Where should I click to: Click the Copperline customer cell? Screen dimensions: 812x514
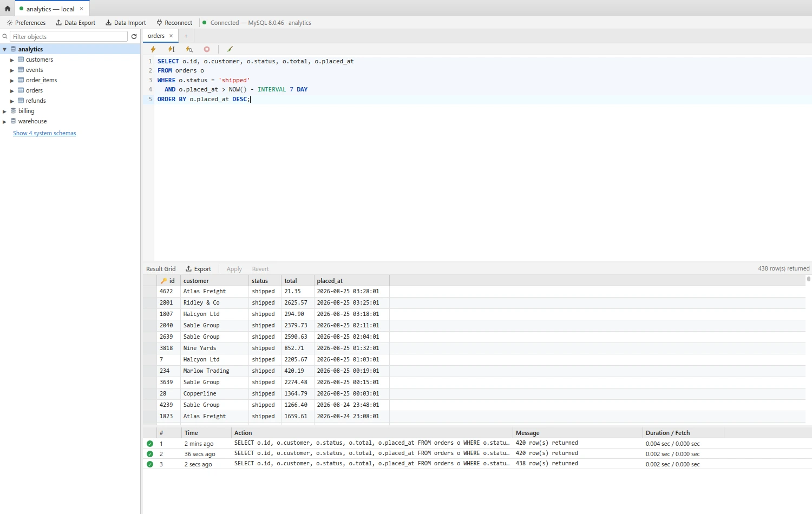(x=214, y=393)
